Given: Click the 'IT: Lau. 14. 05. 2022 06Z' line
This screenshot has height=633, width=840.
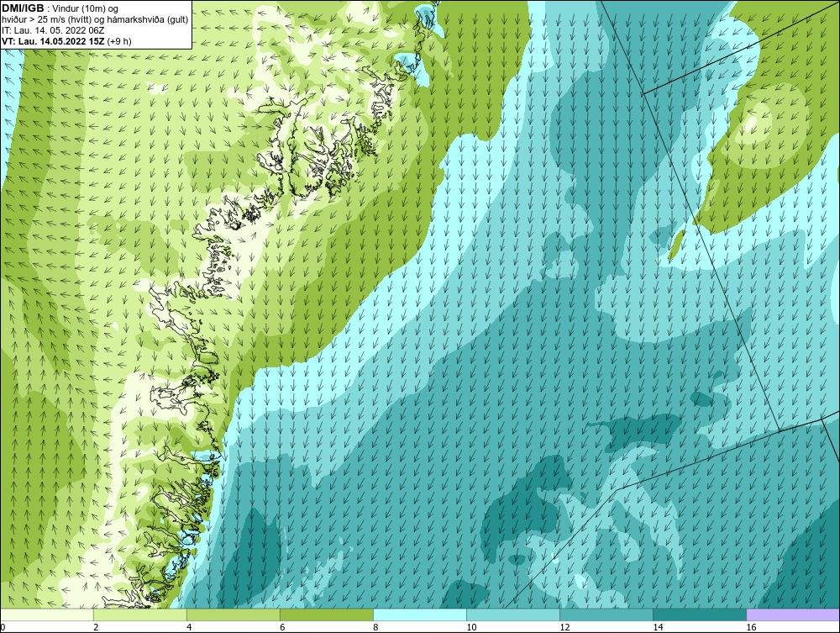Looking at the screenshot, I should pyautogui.click(x=52, y=30).
